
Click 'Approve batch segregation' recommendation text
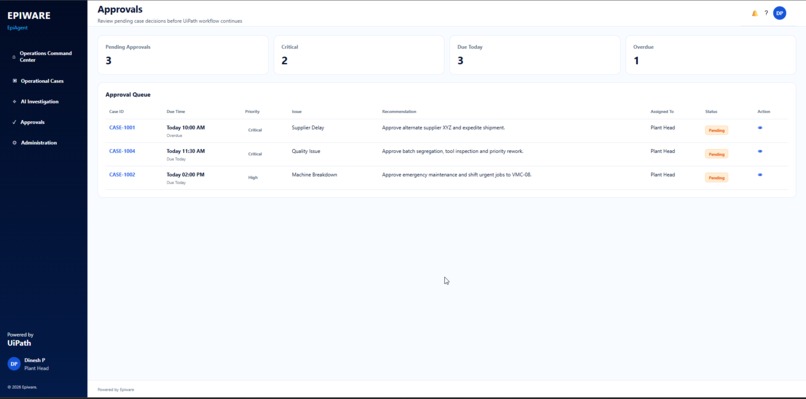452,151
